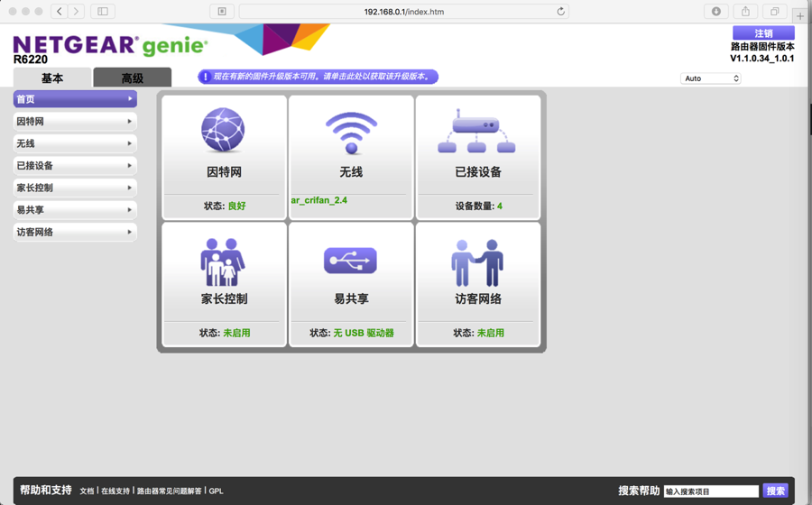Click the Safari address bar URL
This screenshot has width=812, height=505.
pos(404,12)
